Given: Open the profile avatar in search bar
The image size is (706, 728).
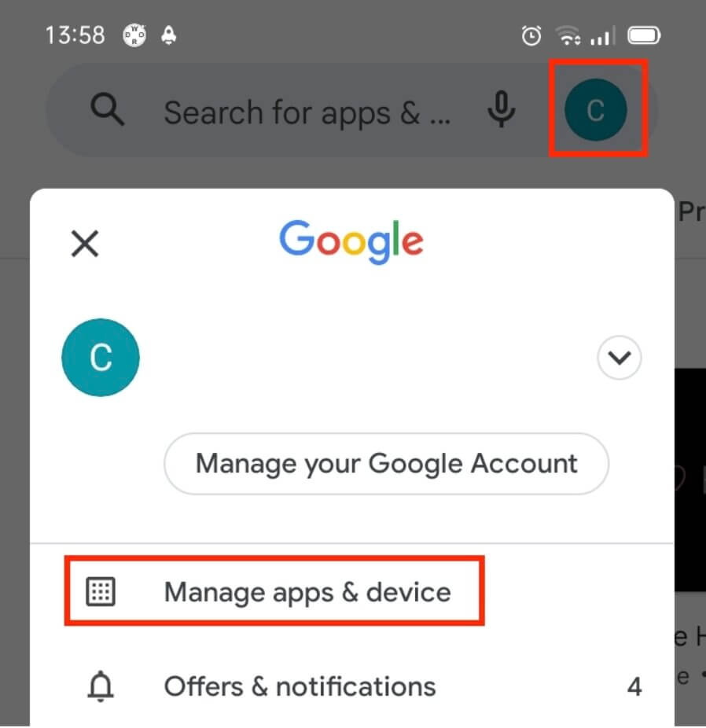Looking at the screenshot, I should tap(596, 110).
